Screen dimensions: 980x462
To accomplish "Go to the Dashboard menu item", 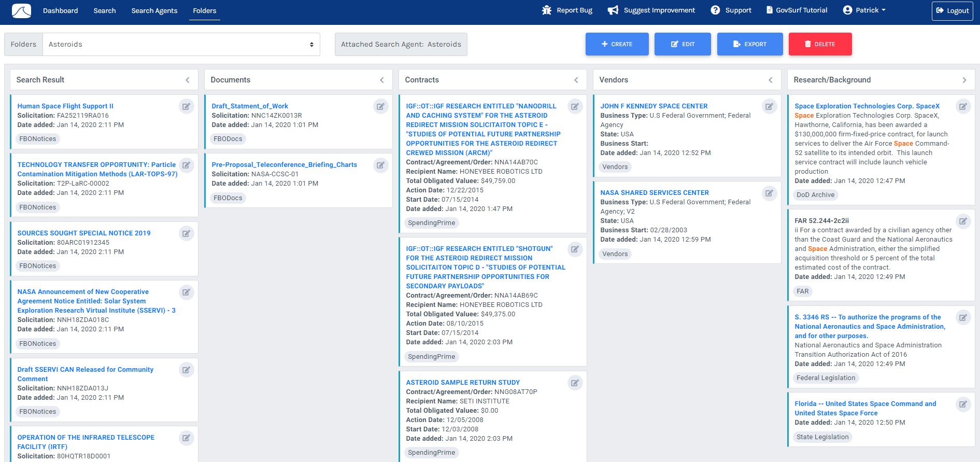I will (61, 10).
